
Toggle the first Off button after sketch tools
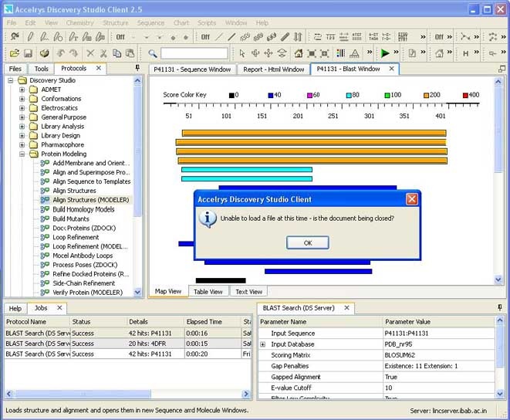coord(120,37)
